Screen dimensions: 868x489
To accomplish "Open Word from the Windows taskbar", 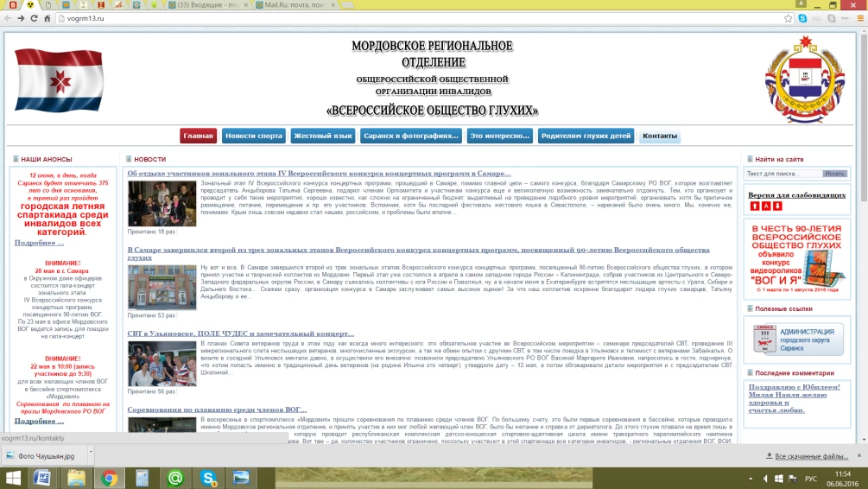I will coord(42,478).
